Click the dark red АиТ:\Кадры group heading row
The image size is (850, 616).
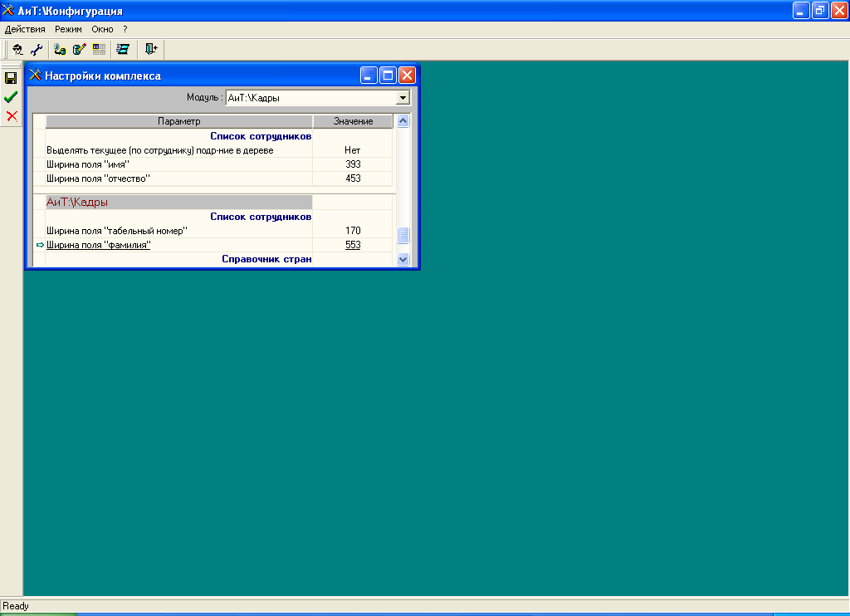(179, 203)
